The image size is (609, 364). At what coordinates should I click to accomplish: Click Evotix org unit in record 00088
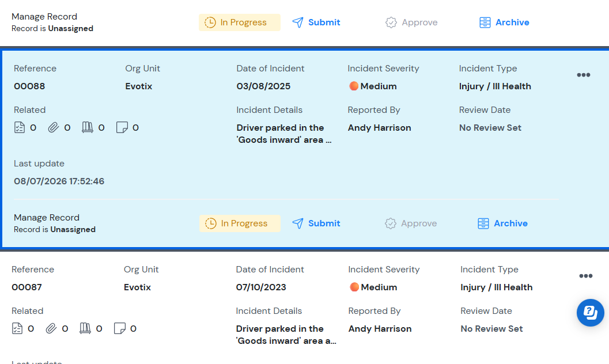point(139,86)
